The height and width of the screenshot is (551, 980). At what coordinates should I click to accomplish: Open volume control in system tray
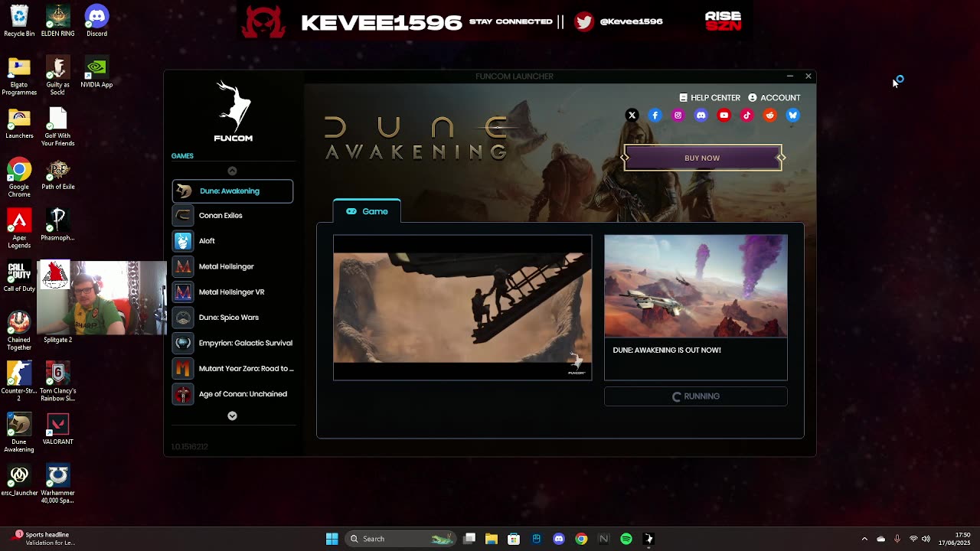[x=926, y=539]
